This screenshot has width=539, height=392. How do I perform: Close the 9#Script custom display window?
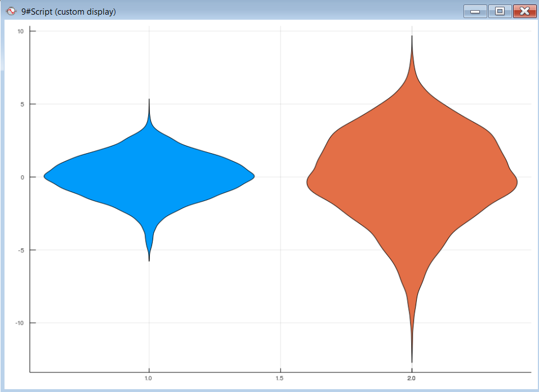524,11
